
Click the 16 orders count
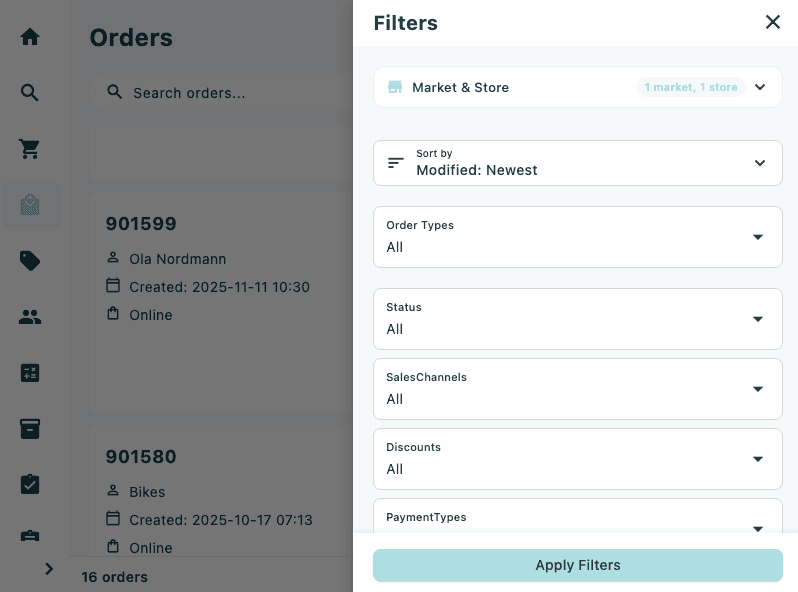pos(115,577)
